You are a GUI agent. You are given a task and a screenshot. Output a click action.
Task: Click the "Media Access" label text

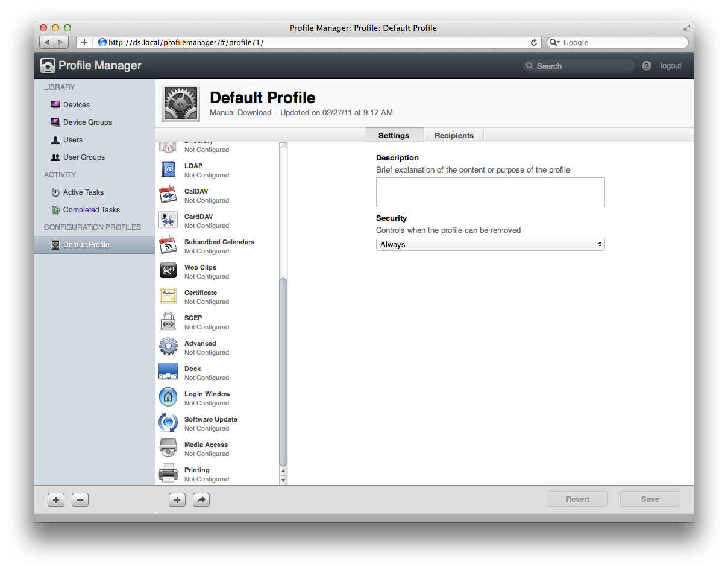click(x=206, y=445)
